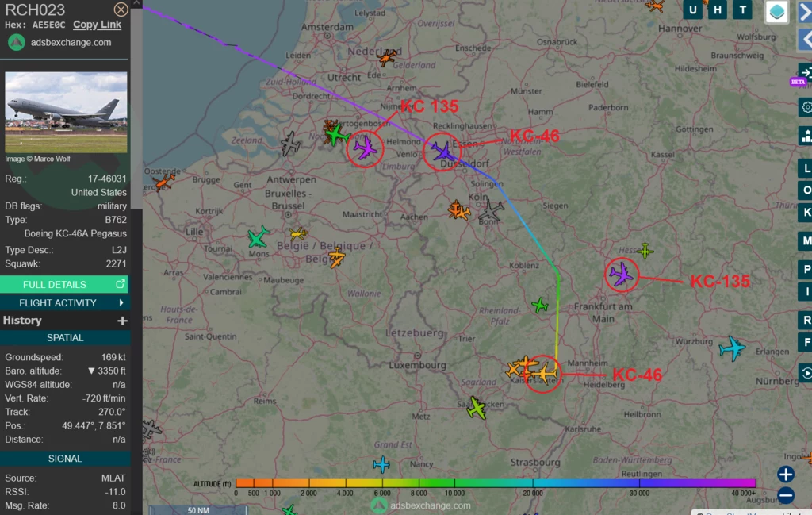Click the F follow button
This screenshot has height=515, width=812.
point(806,343)
